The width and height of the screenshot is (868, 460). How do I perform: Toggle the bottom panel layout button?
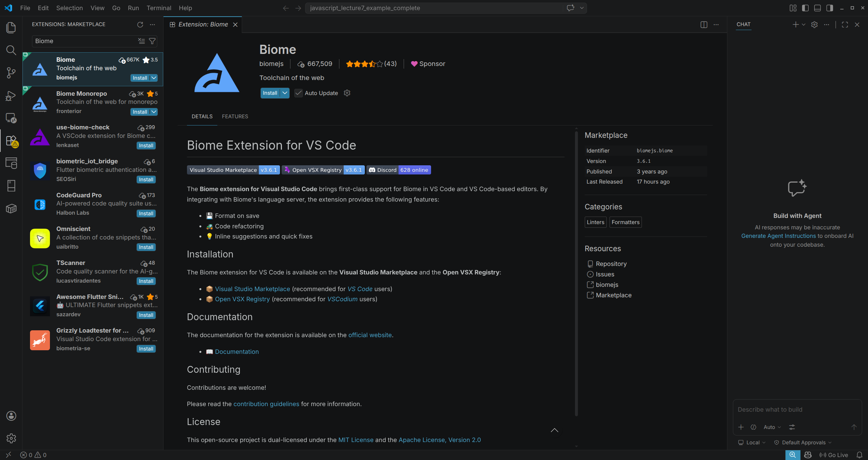(x=817, y=8)
